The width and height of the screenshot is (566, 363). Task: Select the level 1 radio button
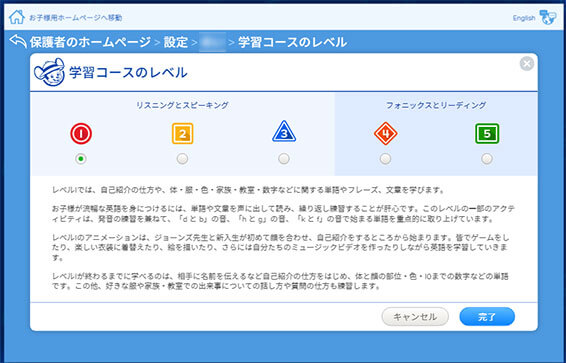point(81,159)
